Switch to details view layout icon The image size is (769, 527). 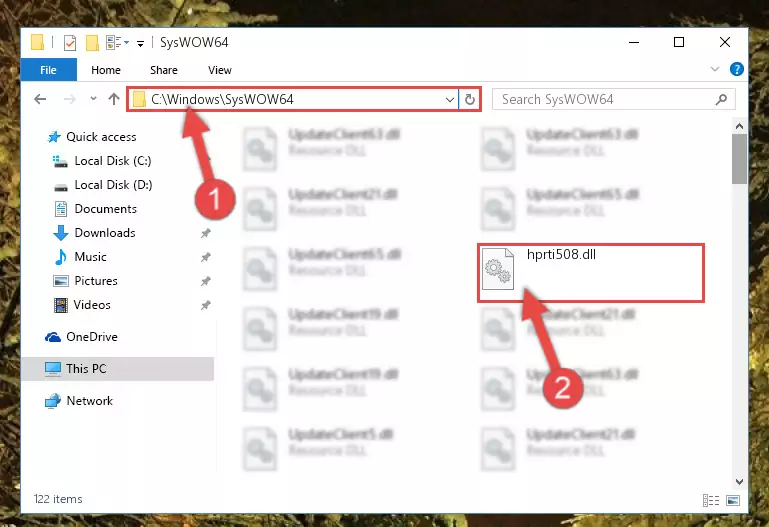pos(711,500)
